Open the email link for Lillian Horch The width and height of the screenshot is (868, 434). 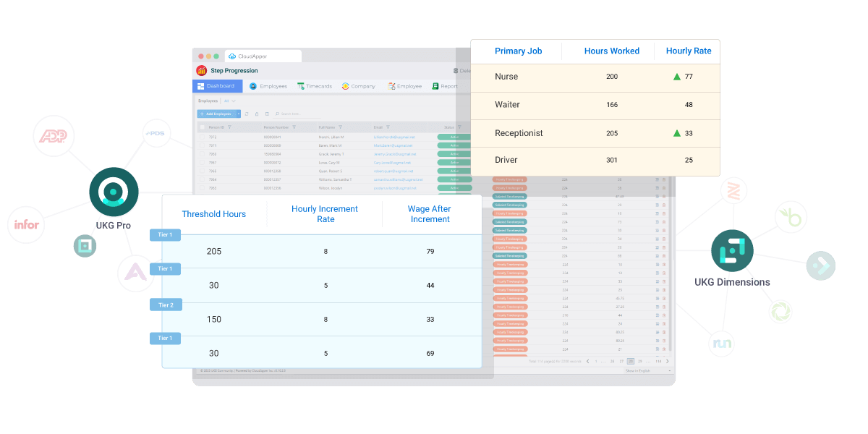394,136
